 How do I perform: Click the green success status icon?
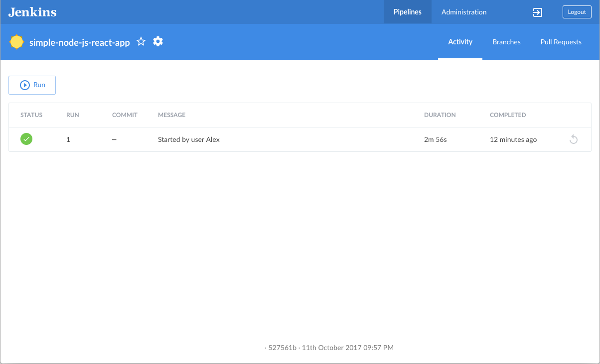pos(26,139)
